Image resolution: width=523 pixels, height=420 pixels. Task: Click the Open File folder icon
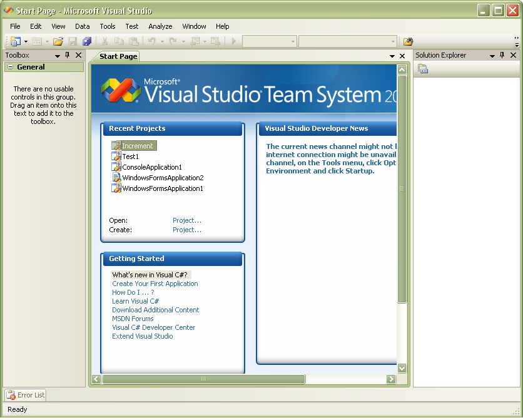(x=58, y=41)
